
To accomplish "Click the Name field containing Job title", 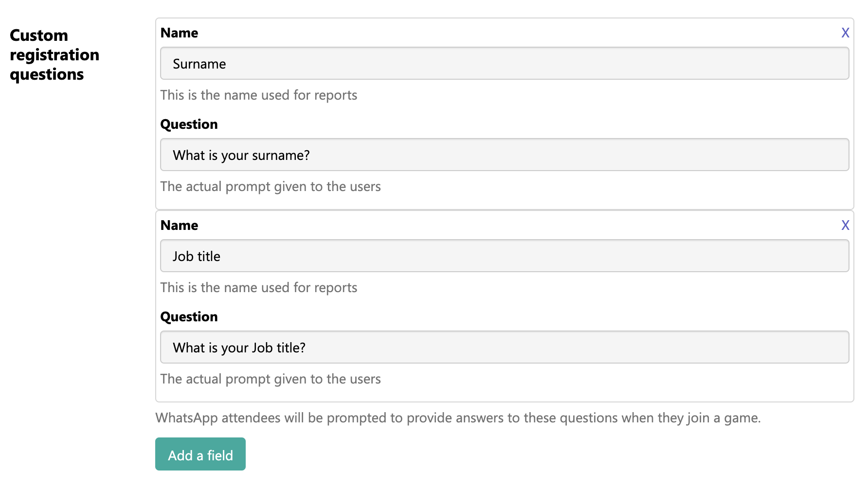I will (505, 256).
